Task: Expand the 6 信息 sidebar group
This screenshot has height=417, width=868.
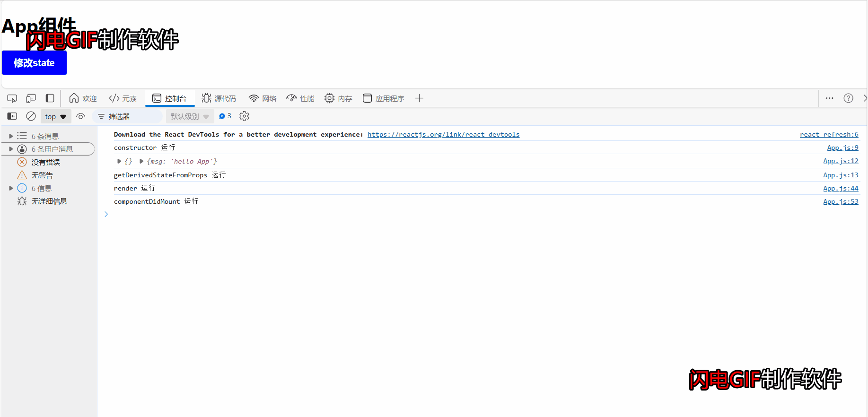Action: 11,188
